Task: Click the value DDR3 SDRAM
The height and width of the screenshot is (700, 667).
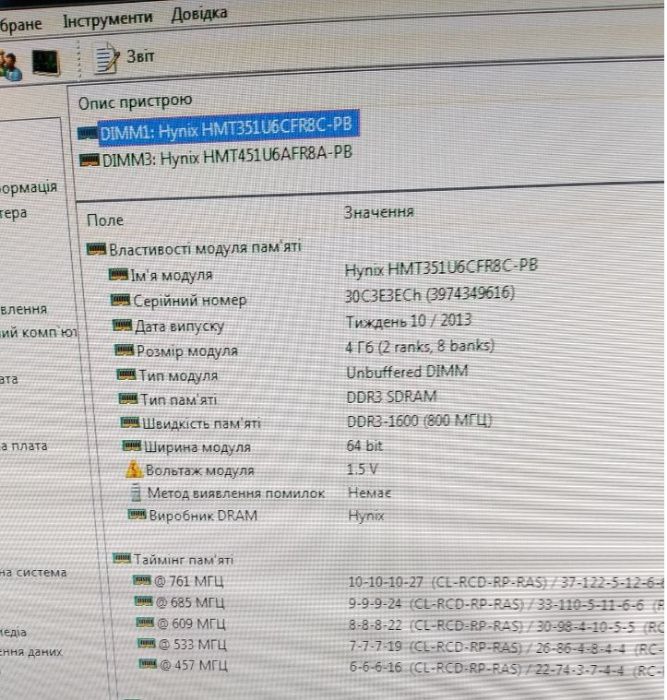Action: coord(392,396)
